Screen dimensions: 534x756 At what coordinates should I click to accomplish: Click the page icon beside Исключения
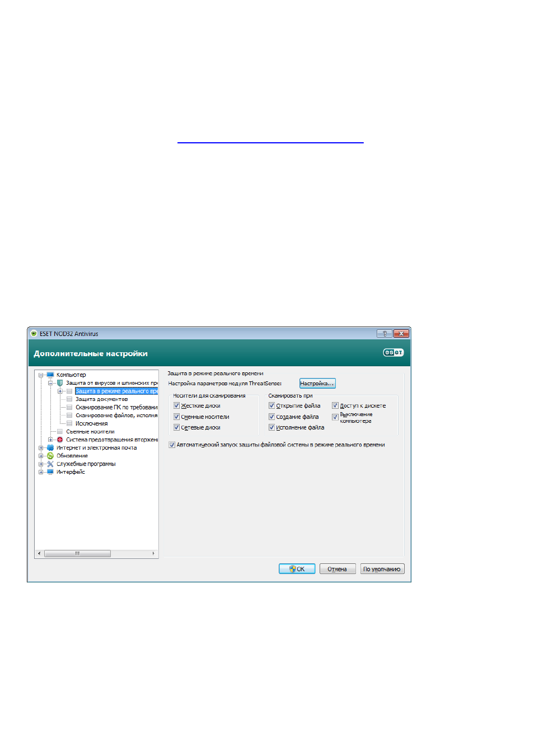(69, 423)
